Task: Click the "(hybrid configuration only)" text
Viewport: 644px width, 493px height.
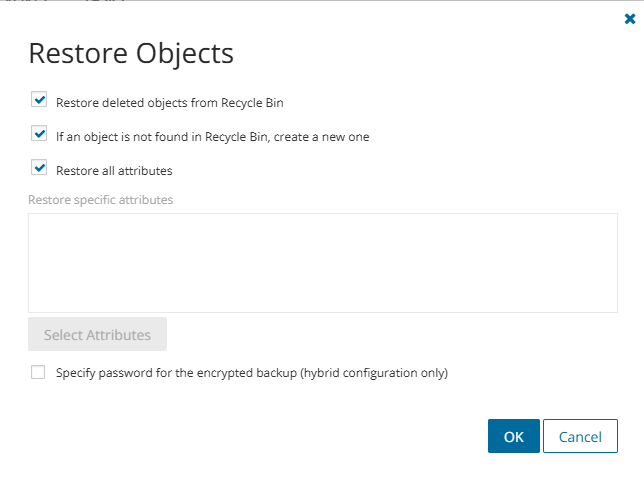Action: pyautogui.click(x=374, y=373)
